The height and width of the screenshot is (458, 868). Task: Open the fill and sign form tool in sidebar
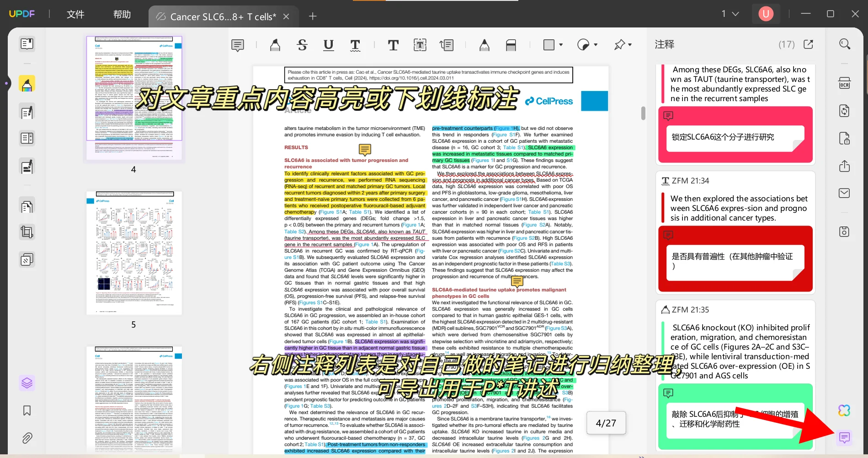27,167
